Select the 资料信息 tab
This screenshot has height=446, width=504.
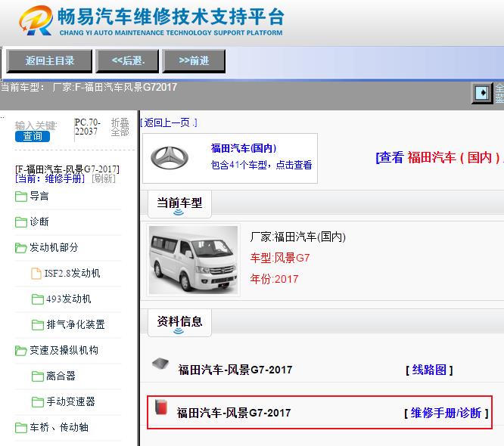click(179, 322)
